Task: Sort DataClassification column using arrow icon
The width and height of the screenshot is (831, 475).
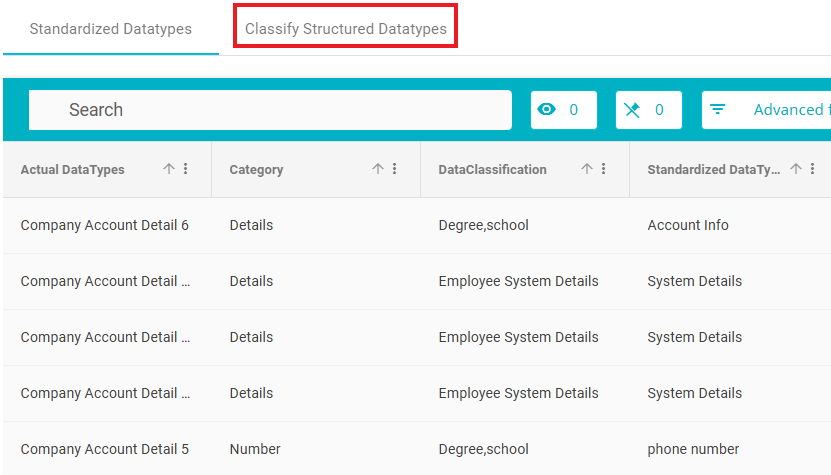Action: click(x=587, y=169)
